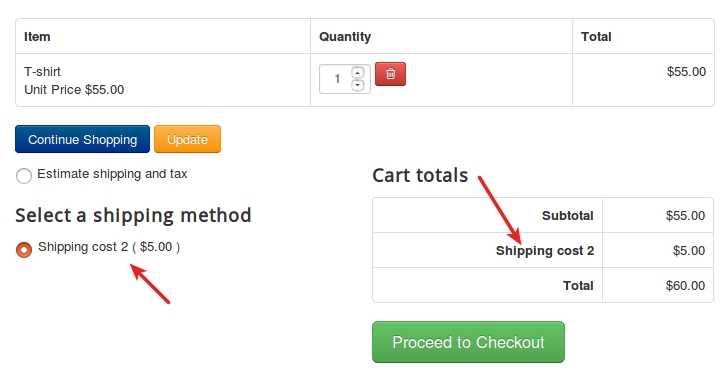Click the Estimate shipping and tax label text
The width and height of the screenshot is (724, 373).
coord(112,174)
